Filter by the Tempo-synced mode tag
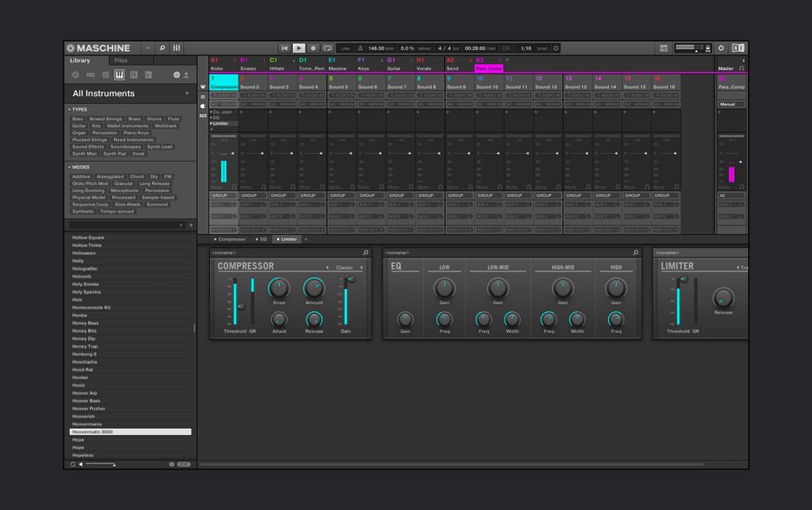 click(117, 212)
